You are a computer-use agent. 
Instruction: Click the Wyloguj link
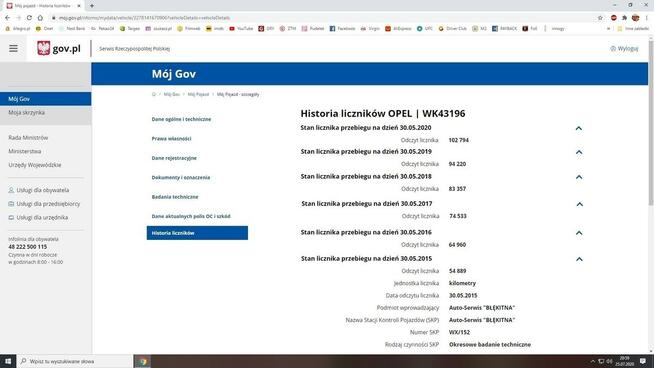(x=624, y=49)
